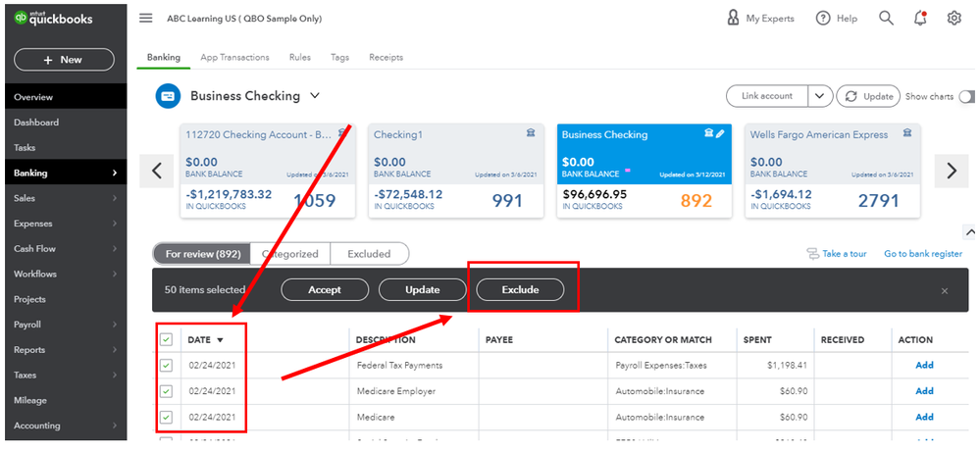
Task: Open Mileage in the sidebar
Action: tap(64, 400)
